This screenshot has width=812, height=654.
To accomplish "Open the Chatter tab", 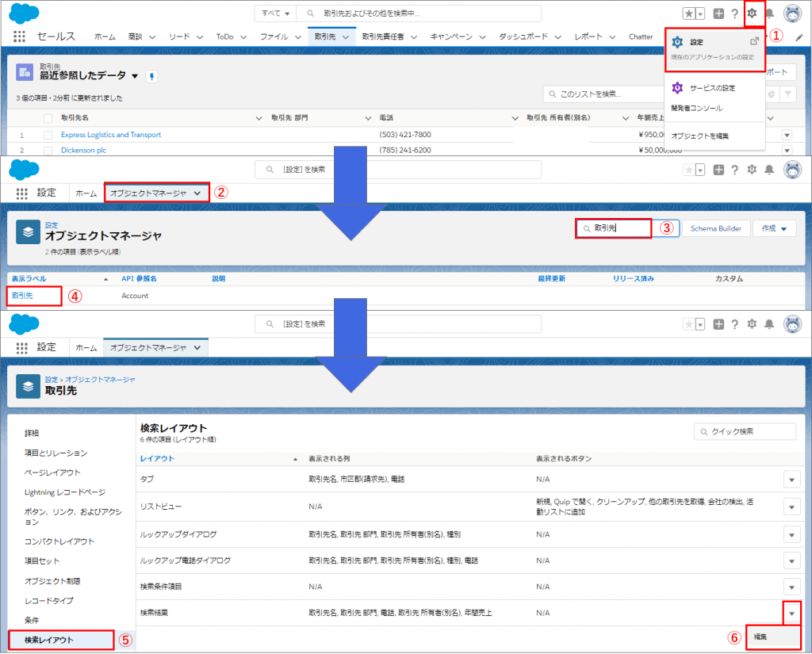I will point(641,36).
